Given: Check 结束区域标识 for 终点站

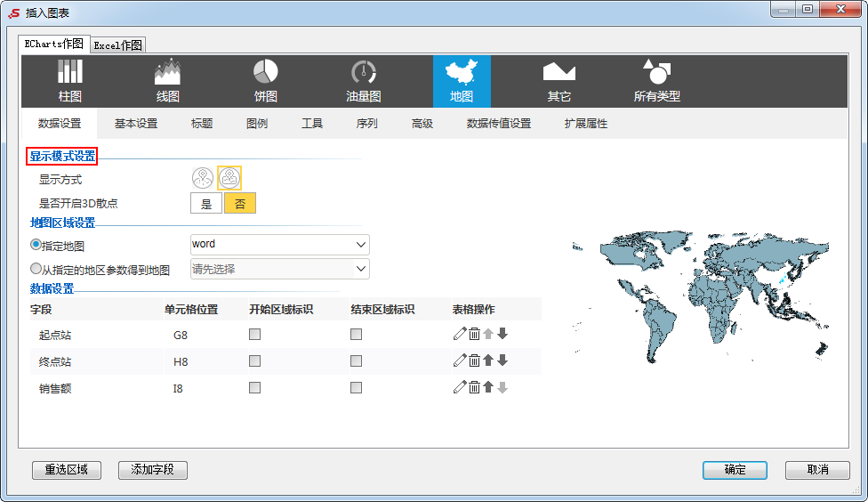Looking at the screenshot, I should tap(356, 360).
